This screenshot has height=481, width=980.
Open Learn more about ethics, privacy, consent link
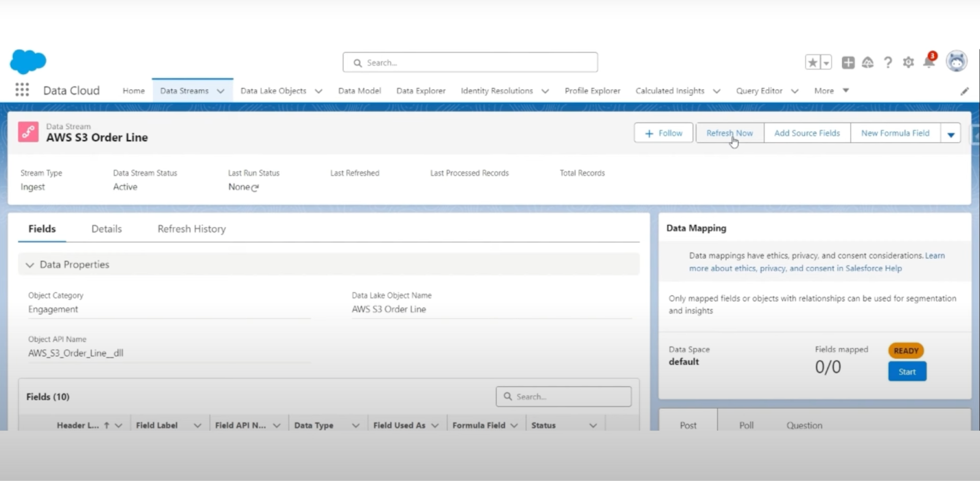[x=796, y=268]
